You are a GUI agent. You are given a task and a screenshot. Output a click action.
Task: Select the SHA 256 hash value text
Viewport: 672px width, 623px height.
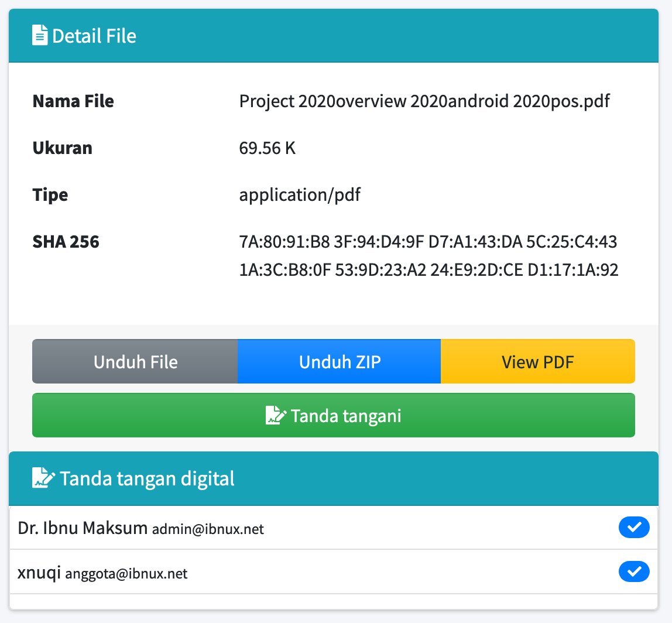click(429, 255)
